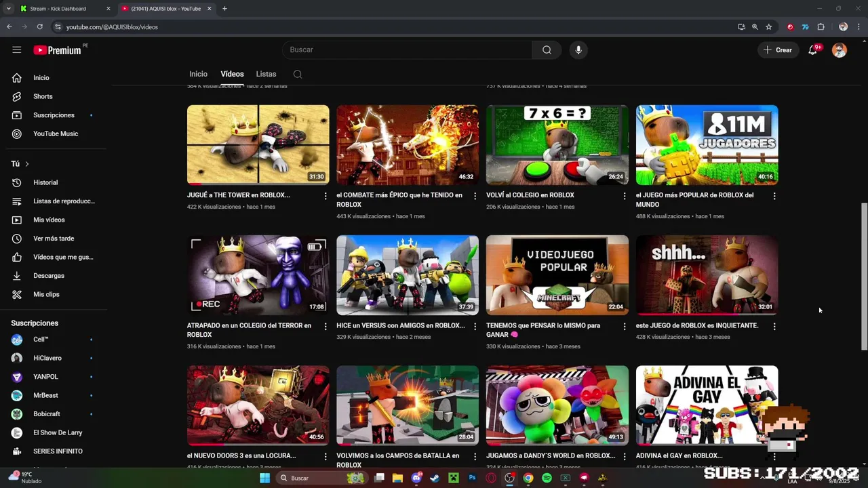Open options menu for COMBATE más ÉPICO video
The width and height of the screenshot is (868, 488).
tap(475, 196)
